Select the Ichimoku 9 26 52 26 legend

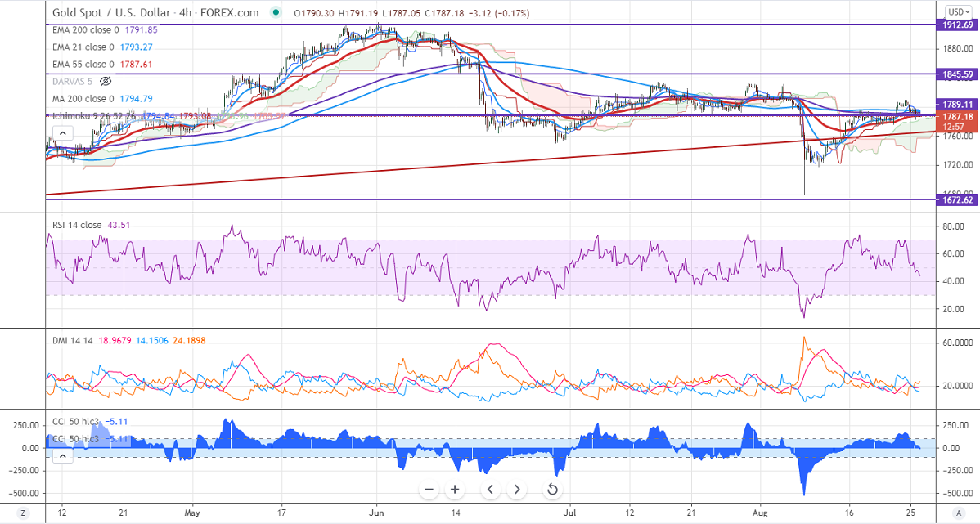coord(96,115)
